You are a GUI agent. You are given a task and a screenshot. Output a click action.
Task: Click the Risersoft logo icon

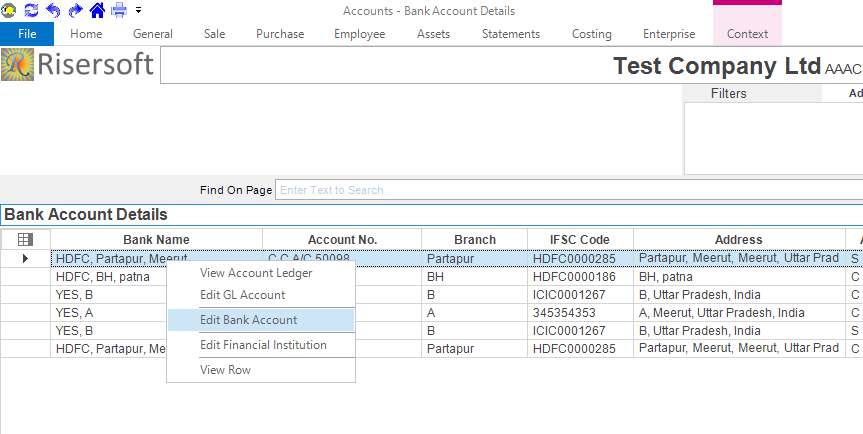pos(18,65)
